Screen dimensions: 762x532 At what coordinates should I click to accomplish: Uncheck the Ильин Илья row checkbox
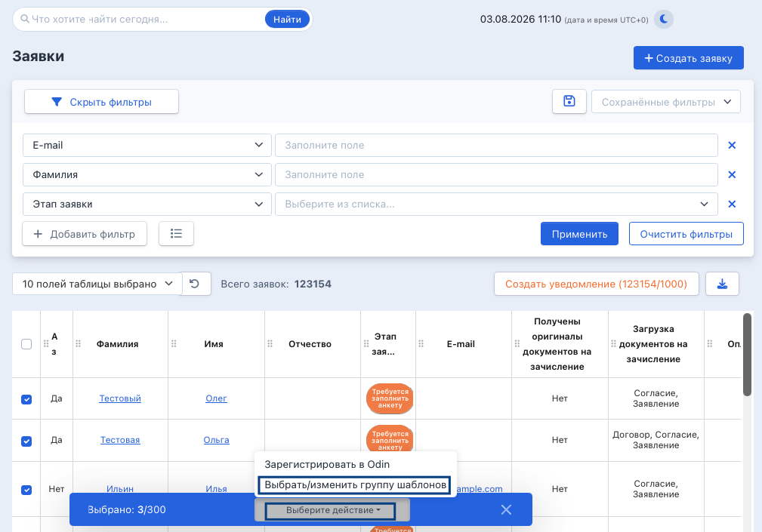[26, 490]
